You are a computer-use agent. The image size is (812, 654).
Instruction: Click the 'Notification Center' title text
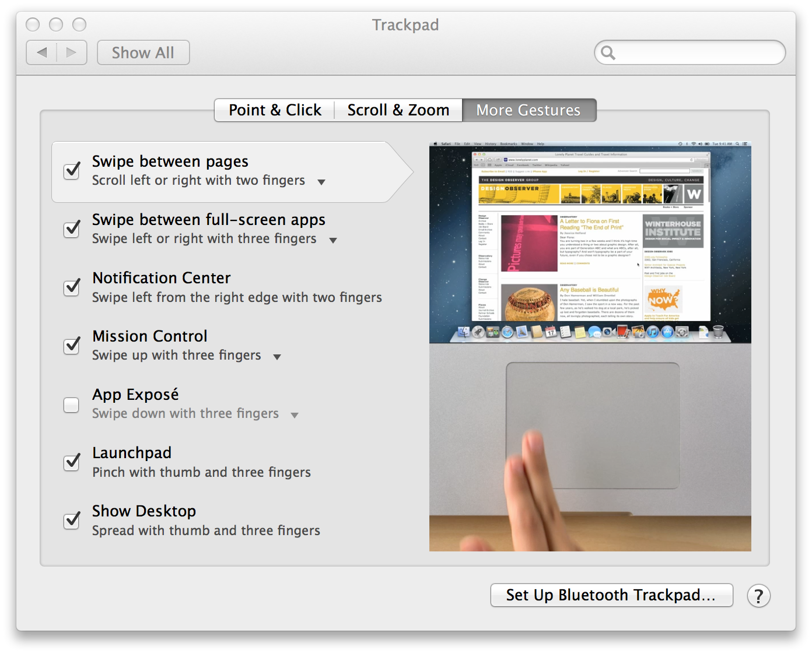[162, 278]
